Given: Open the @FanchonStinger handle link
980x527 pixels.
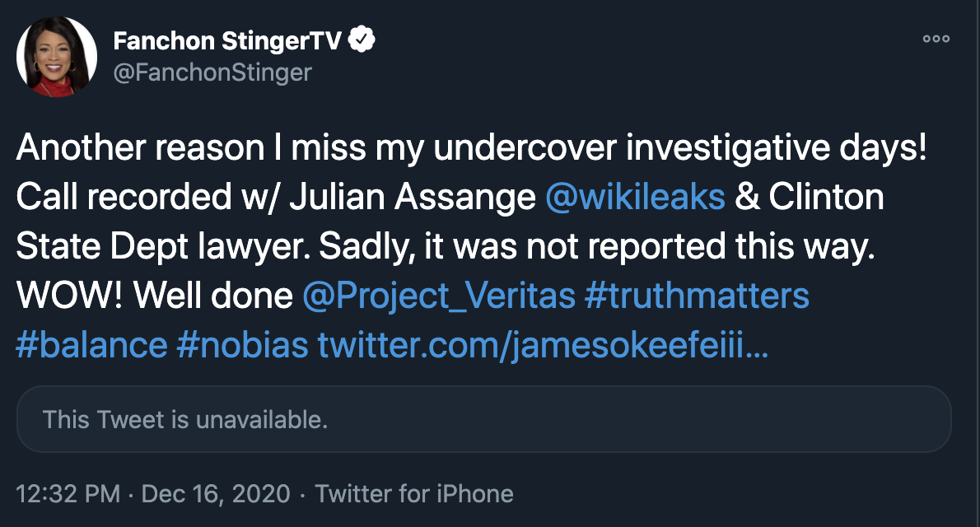Looking at the screenshot, I should click(212, 72).
